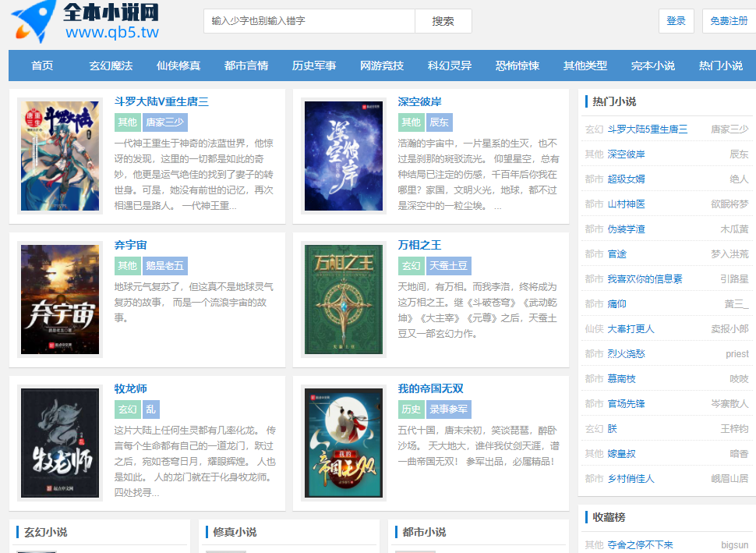The image size is (756, 553).
Task: Open the 斗罗大陆V重生唐三 title link
Action: 161,102
